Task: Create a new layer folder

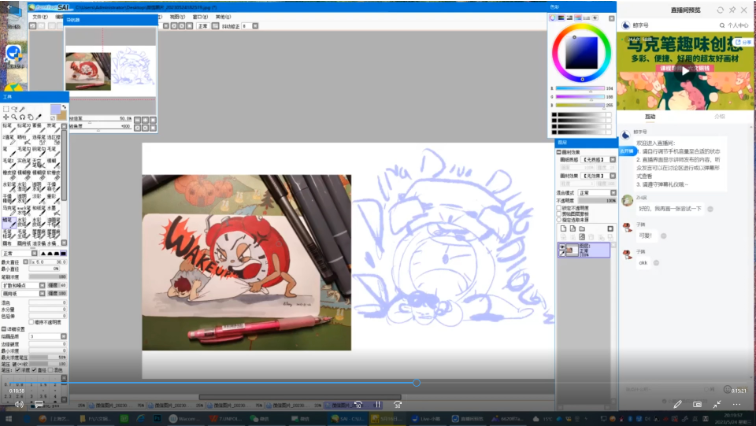Action: pyautogui.click(x=582, y=228)
